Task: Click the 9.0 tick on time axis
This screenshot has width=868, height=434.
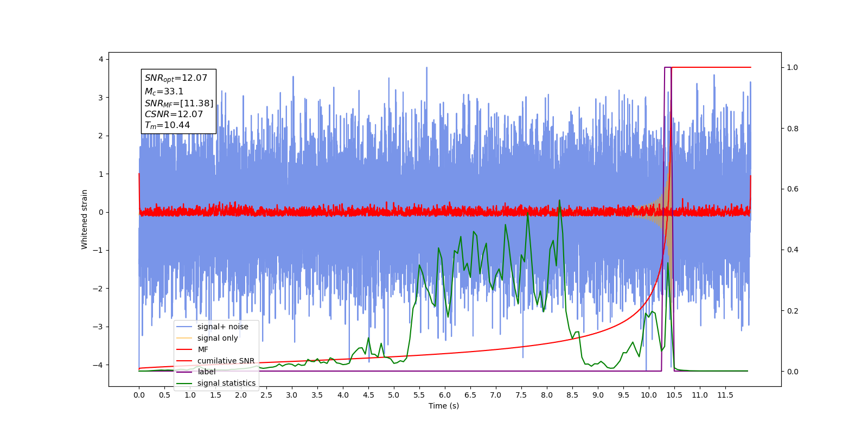Action: [x=598, y=395]
